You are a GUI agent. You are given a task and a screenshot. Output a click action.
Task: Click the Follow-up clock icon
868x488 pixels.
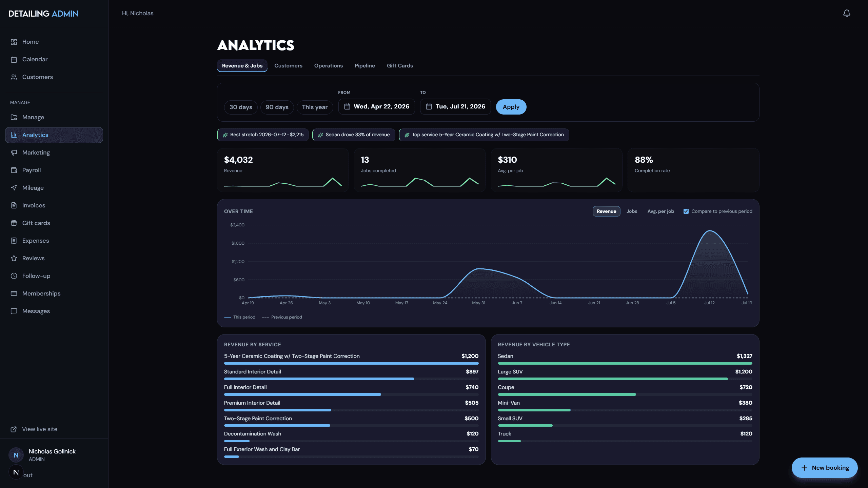coord(14,276)
